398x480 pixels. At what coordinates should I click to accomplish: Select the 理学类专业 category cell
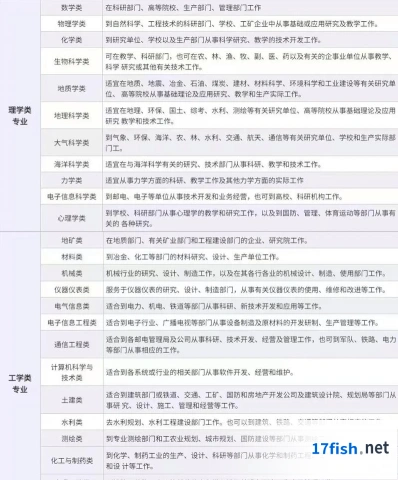(20, 116)
